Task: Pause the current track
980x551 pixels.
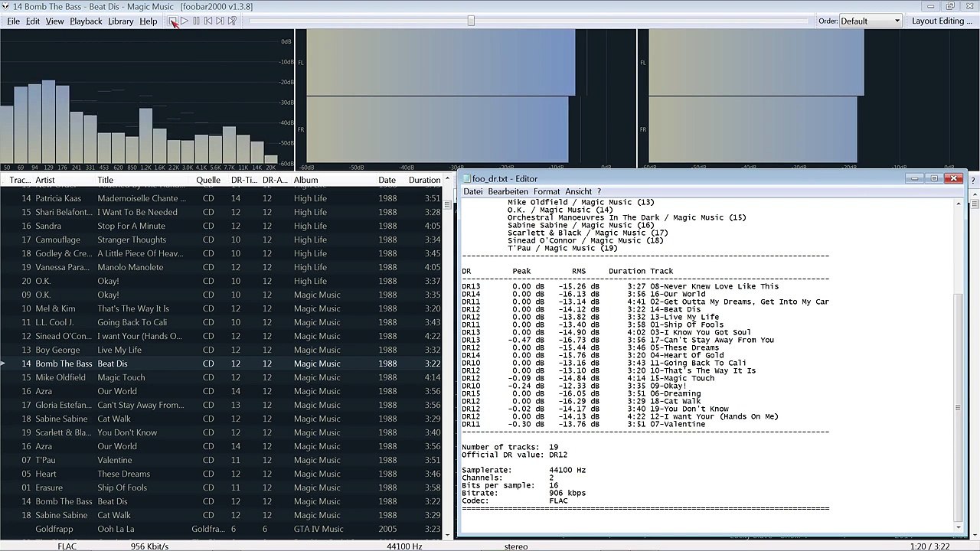Action: 196,21
